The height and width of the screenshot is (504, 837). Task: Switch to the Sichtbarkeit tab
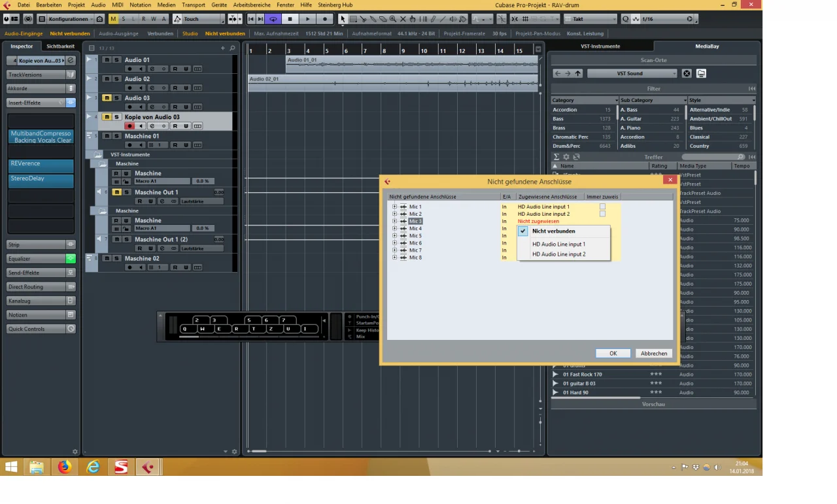[60, 46]
